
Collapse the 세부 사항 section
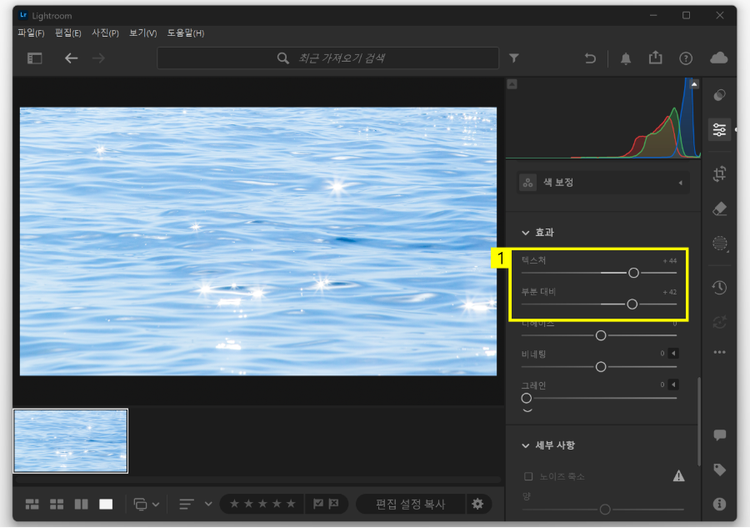(x=525, y=445)
